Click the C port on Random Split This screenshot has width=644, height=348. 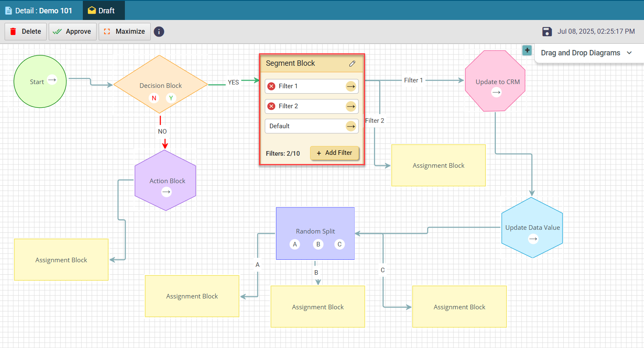pyautogui.click(x=339, y=244)
